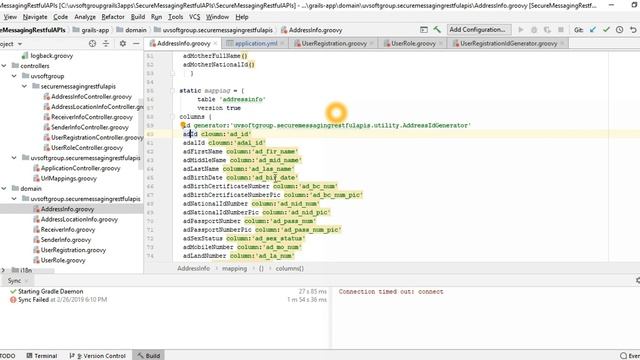640x360 pixels.
Task: Close the Sync tab in Build panel
Action: click(27, 281)
